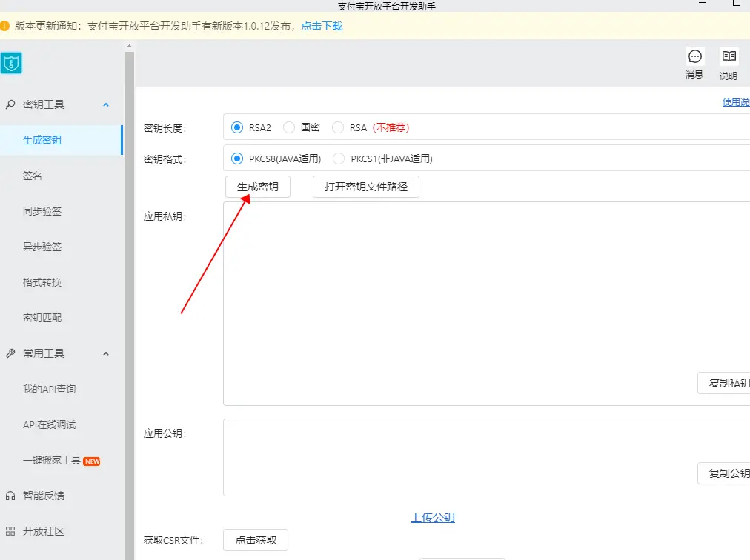The image size is (750, 560).
Task: Click the orange warning notice icon
Action: (x=4, y=26)
